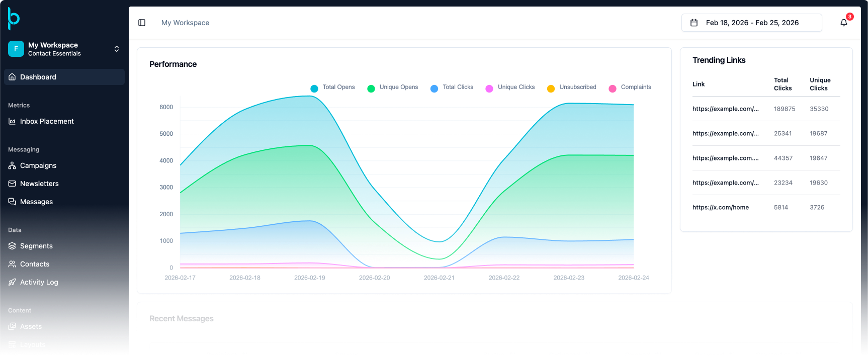Click the workspace avatar letter F
This screenshot has width=868, height=356.
point(16,49)
